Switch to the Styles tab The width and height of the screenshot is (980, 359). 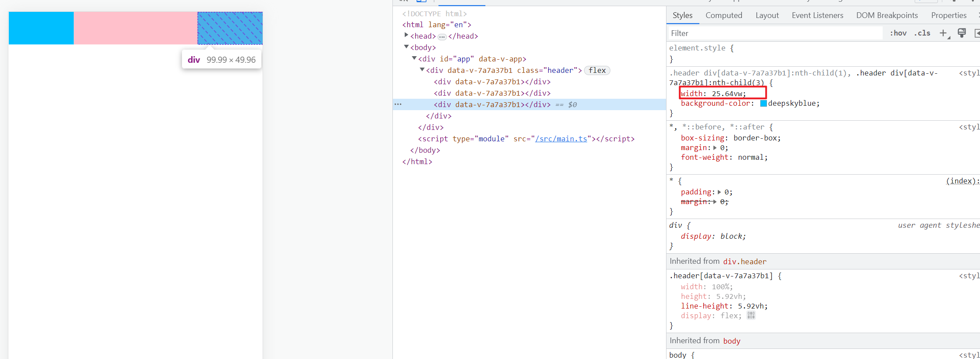[682, 15]
